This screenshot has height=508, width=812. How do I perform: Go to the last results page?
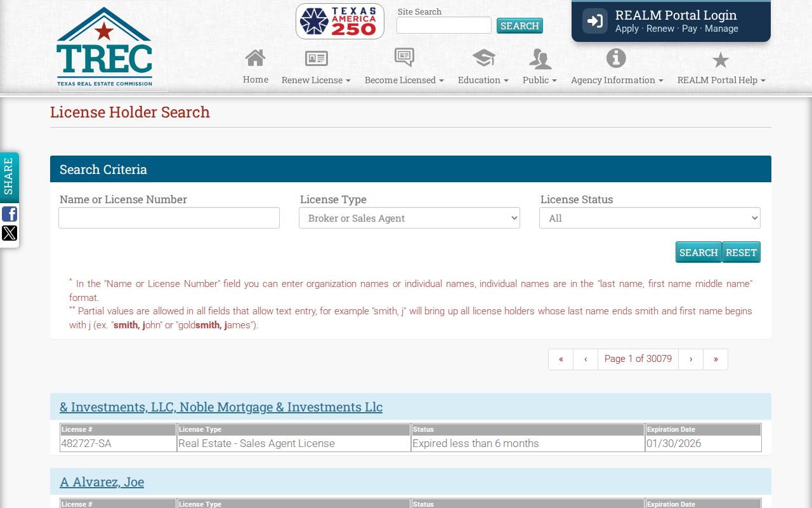pos(716,359)
